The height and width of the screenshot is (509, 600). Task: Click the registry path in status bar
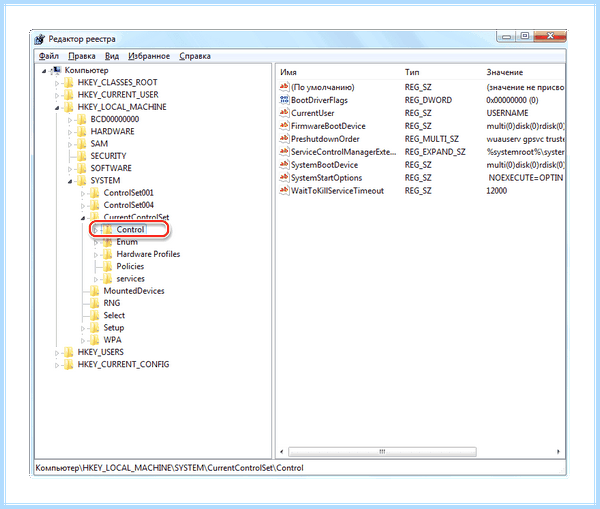coord(170,468)
